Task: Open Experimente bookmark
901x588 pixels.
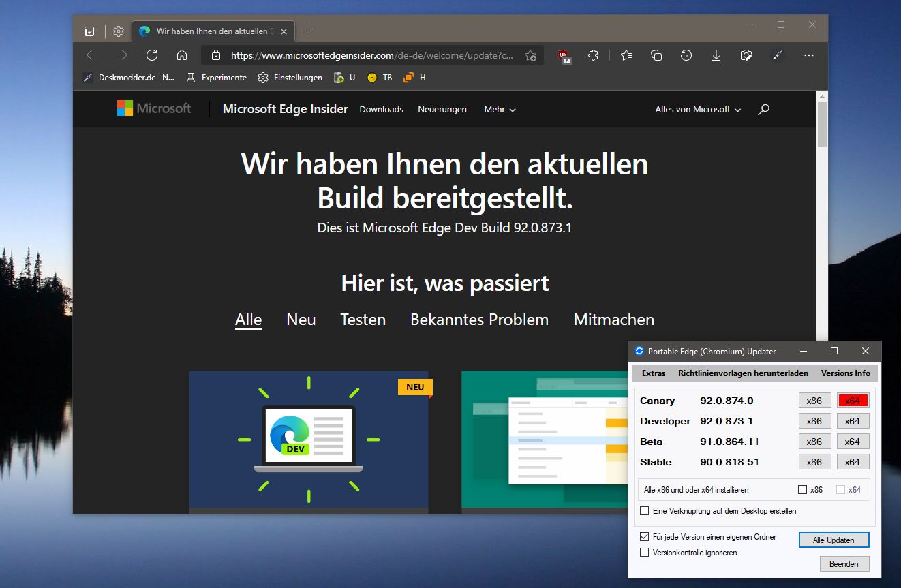Action: (216, 78)
